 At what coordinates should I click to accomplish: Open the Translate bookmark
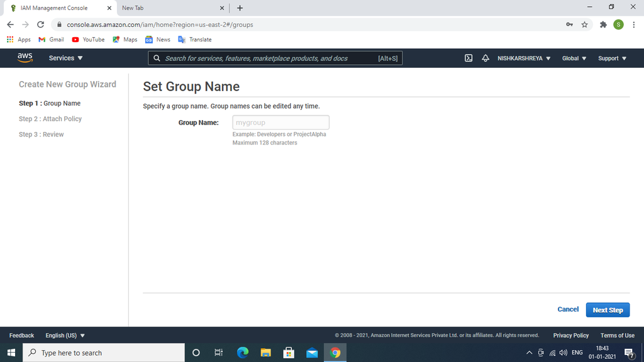pyautogui.click(x=195, y=39)
